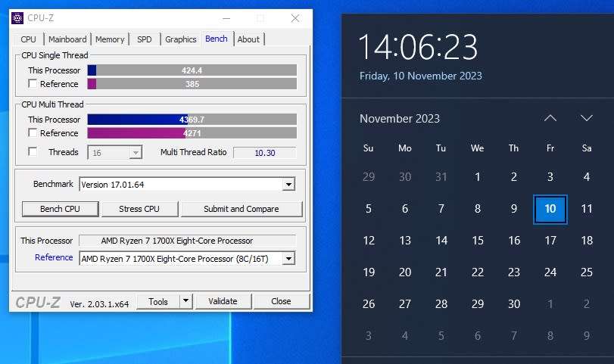Select November 19 in calendar
The image size is (614, 364).
[x=369, y=272]
